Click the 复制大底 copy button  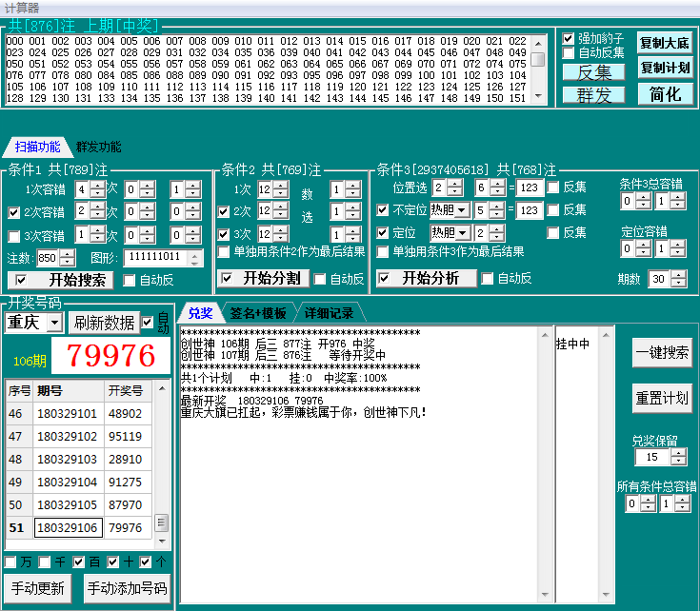(665, 43)
